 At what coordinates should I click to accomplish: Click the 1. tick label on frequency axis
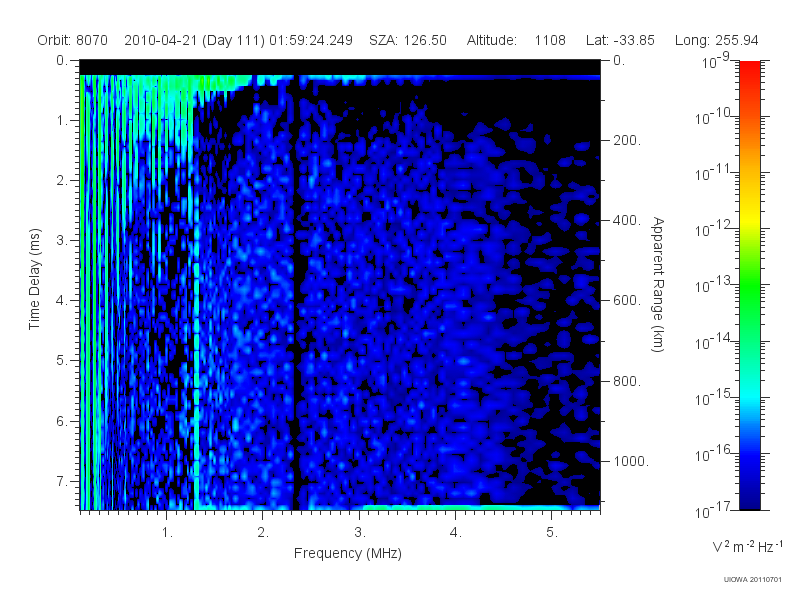pos(167,533)
